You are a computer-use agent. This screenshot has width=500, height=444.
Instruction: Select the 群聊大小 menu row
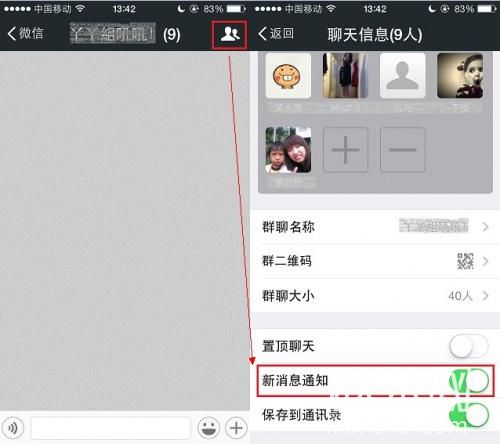click(x=375, y=296)
